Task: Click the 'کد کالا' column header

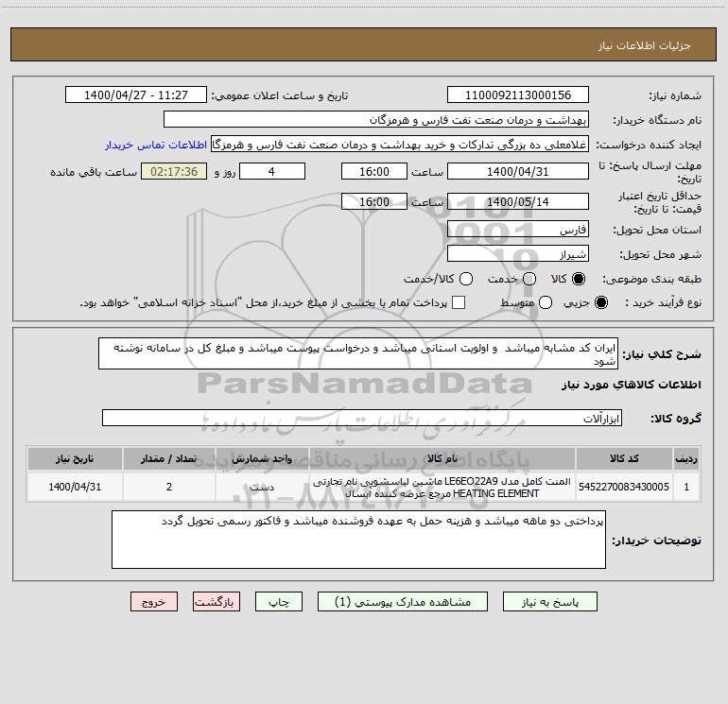Action: [624, 458]
